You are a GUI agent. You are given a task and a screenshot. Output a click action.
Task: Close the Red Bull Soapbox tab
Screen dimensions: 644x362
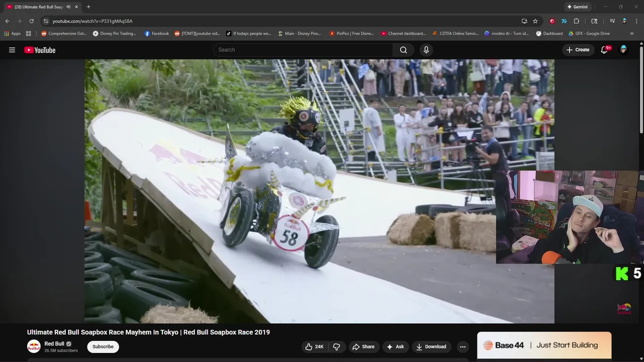(x=76, y=7)
